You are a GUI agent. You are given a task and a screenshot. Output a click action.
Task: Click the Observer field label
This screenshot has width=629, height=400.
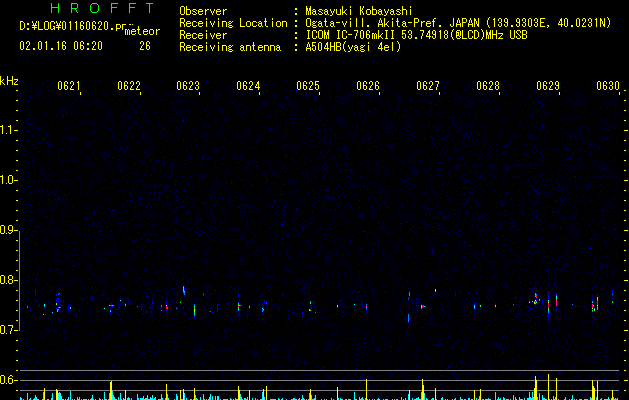(203, 11)
